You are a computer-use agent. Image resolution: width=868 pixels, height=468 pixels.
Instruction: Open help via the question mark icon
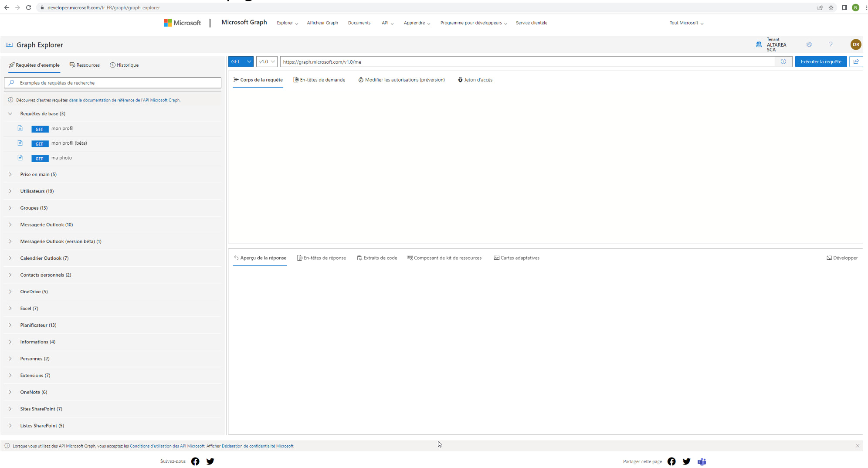[x=831, y=44]
